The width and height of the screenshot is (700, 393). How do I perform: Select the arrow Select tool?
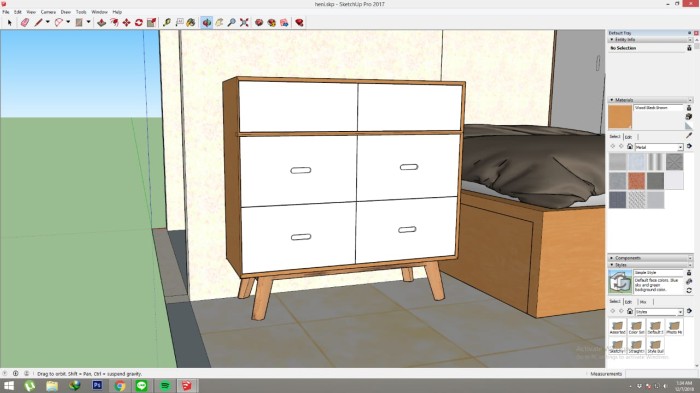(x=9, y=22)
